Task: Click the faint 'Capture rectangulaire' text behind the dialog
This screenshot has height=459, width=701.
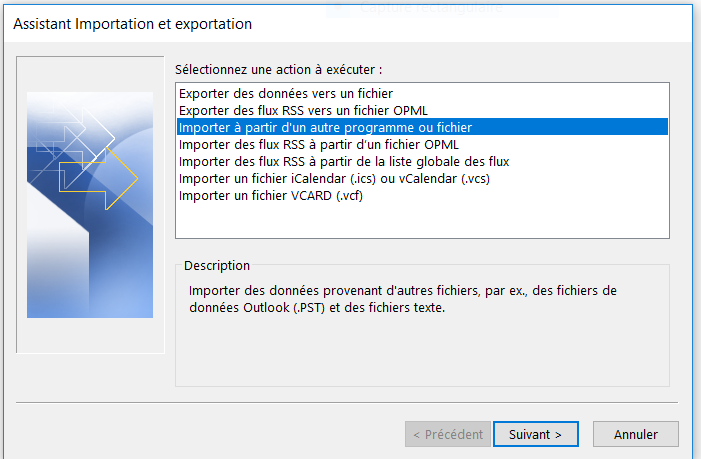Action: (x=431, y=8)
